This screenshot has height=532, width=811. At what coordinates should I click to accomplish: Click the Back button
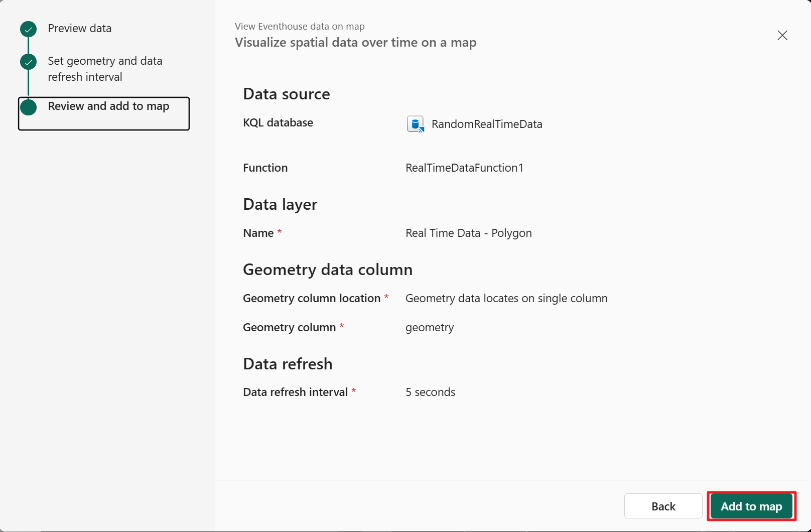[663, 506]
